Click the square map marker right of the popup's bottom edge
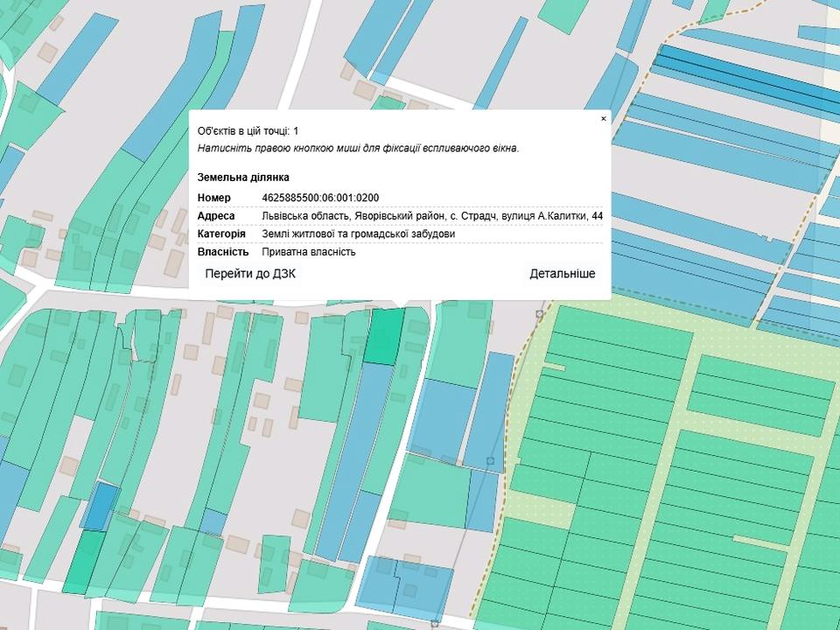 [x=540, y=313]
